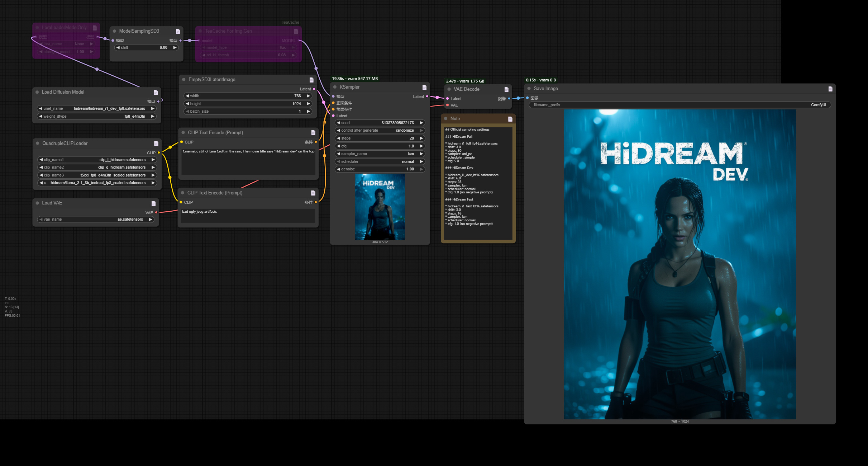This screenshot has height=466, width=868.
Task: Select a different vae_name than ae.safetensors
Action: click(97, 219)
